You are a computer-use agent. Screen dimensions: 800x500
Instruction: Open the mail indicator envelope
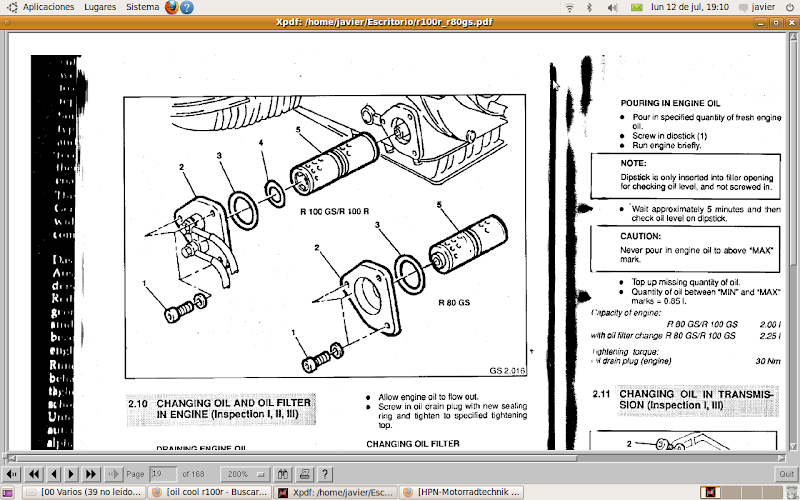(636, 7)
